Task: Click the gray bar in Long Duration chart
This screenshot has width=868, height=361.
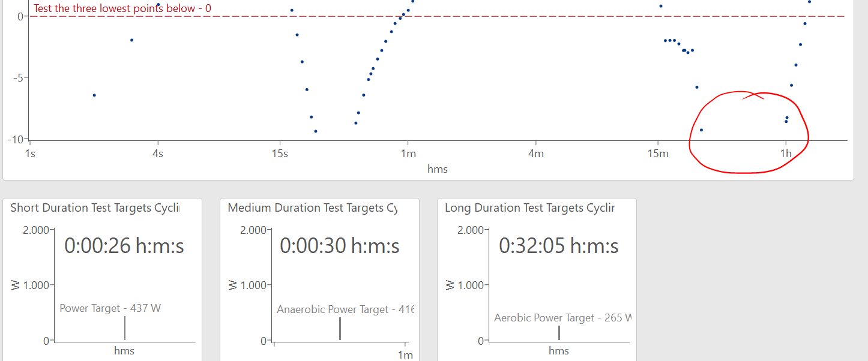Action: coord(559,333)
